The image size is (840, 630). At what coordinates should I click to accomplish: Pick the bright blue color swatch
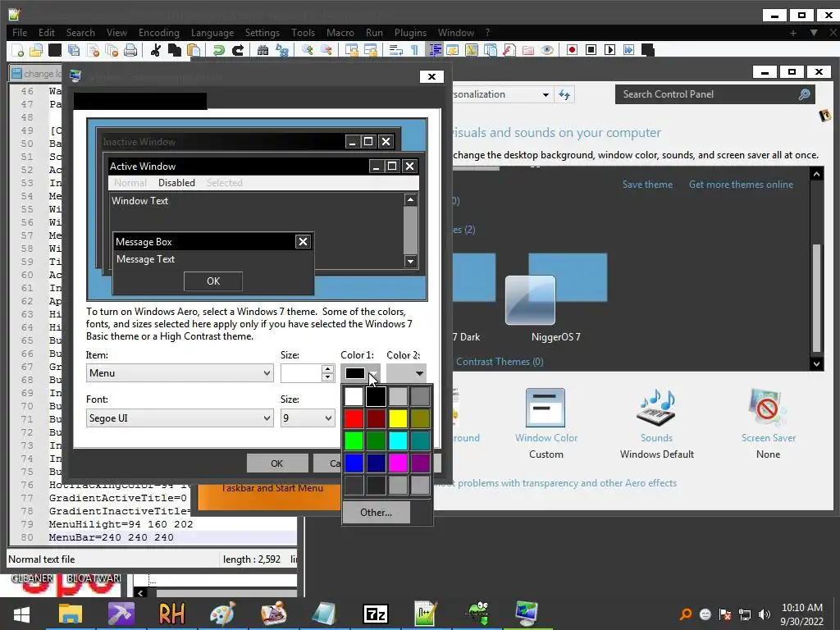click(x=354, y=463)
